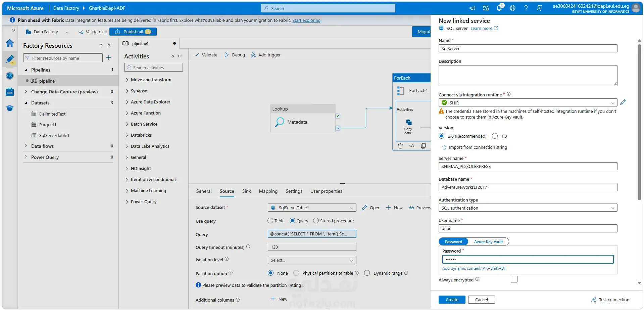Show info for Always encrypted
This screenshot has width=644, height=310.
[477, 279]
